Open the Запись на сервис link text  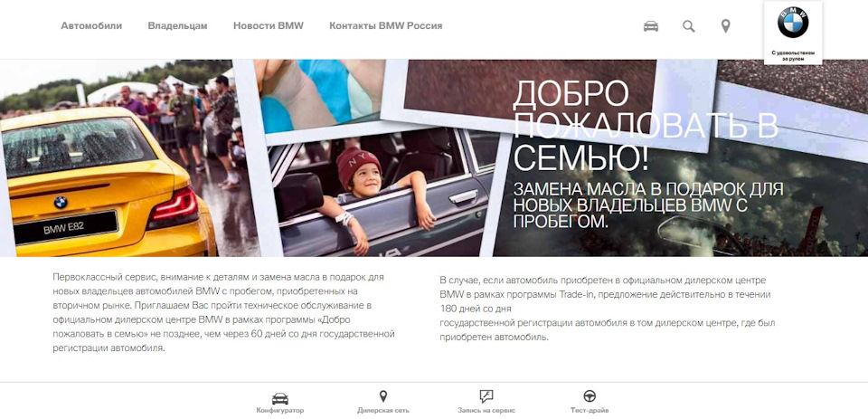(x=486, y=411)
